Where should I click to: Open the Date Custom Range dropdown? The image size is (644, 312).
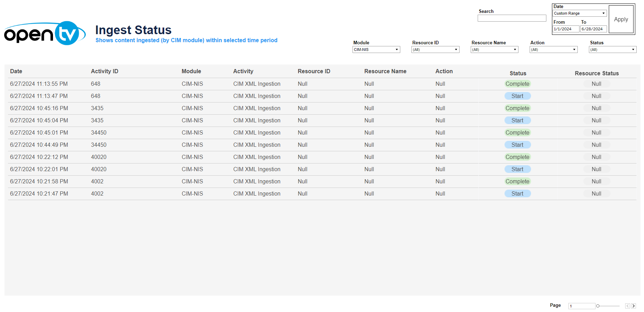[579, 13]
